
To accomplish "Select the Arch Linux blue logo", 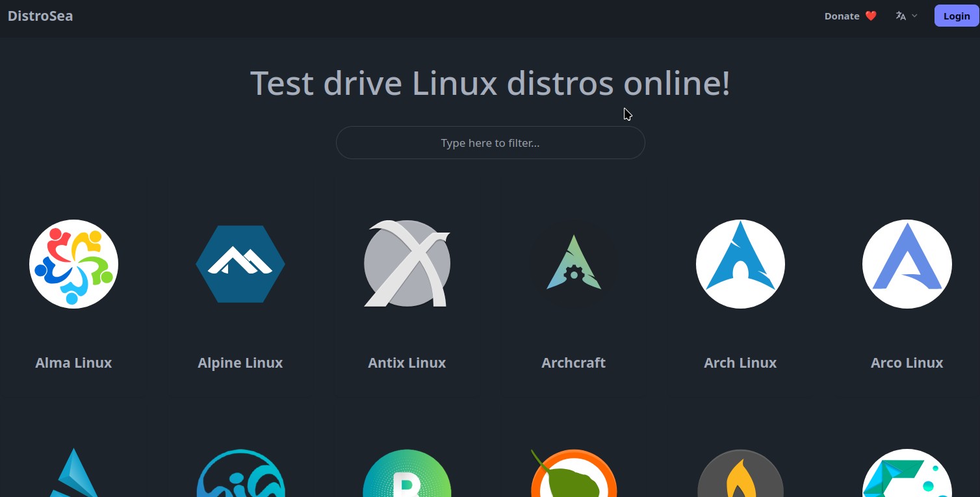I will pos(740,264).
